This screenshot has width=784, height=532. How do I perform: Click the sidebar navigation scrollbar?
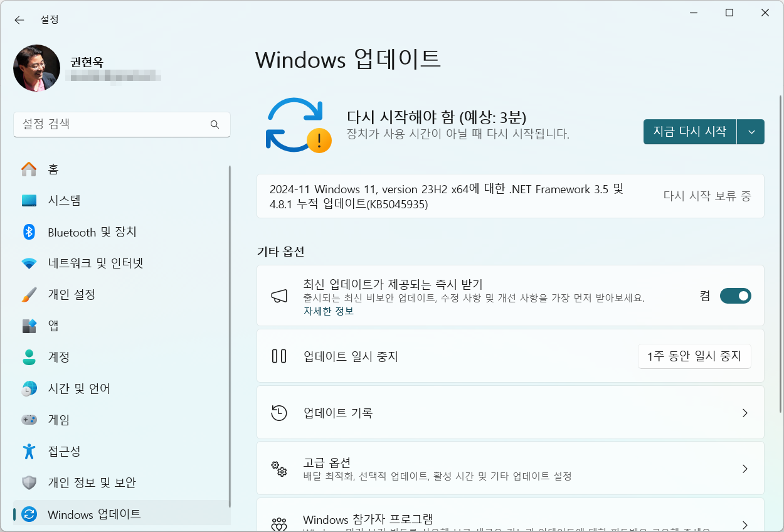point(230,336)
